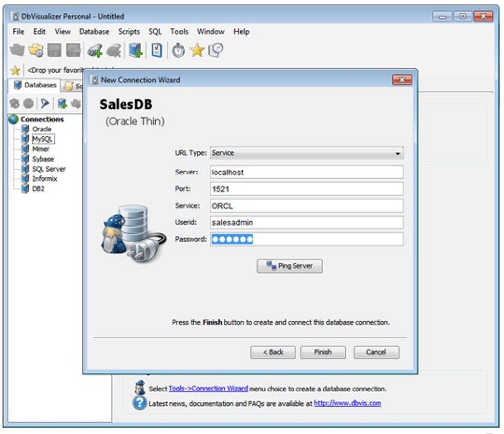Open the Tools menu
This screenshot has height=434, width=504.
[179, 31]
